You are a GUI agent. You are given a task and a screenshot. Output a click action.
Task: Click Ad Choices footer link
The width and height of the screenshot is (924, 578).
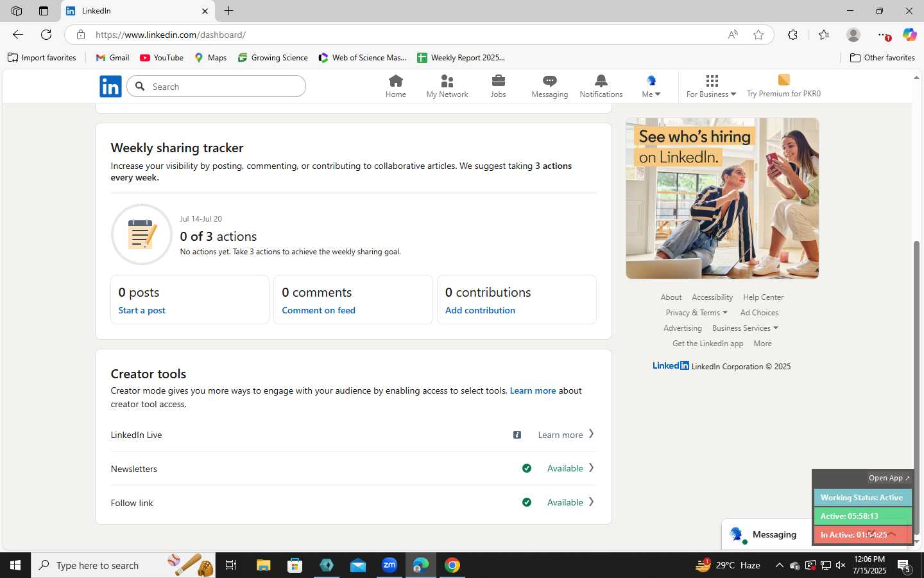(x=759, y=313)
